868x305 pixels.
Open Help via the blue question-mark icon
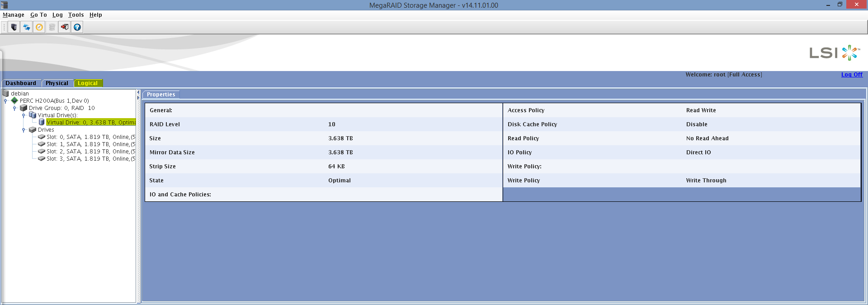point(77,27)
